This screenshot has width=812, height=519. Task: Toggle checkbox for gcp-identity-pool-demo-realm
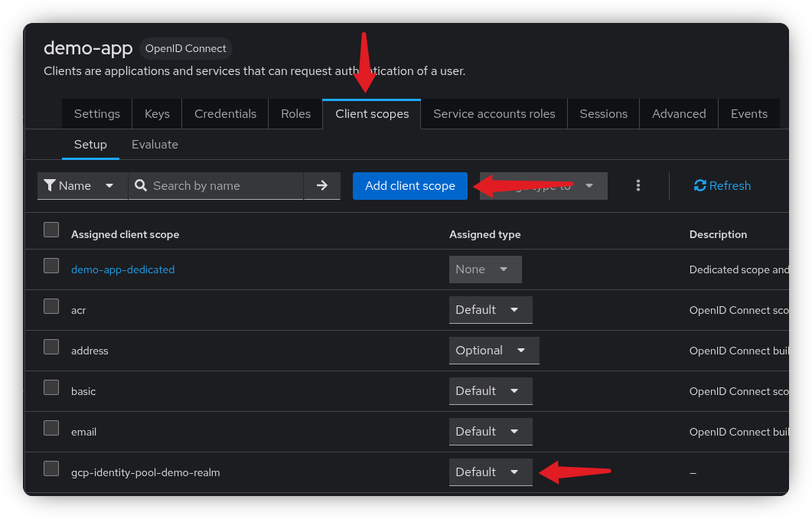(51, 468)
